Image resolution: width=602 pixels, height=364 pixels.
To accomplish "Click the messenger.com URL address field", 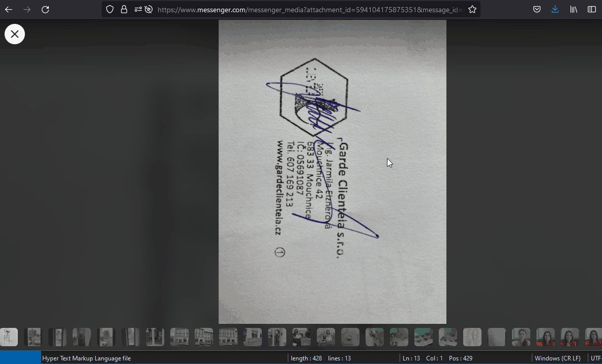I will (305, 10).
